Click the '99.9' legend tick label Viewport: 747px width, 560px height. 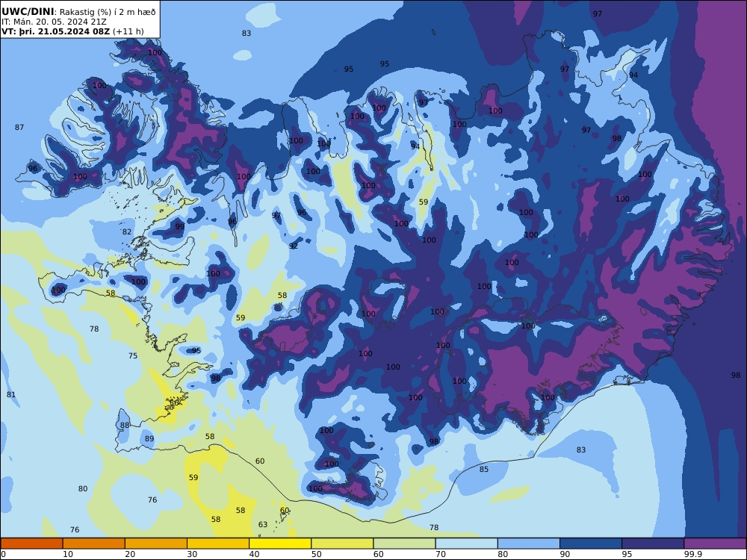tap(692, 554)
